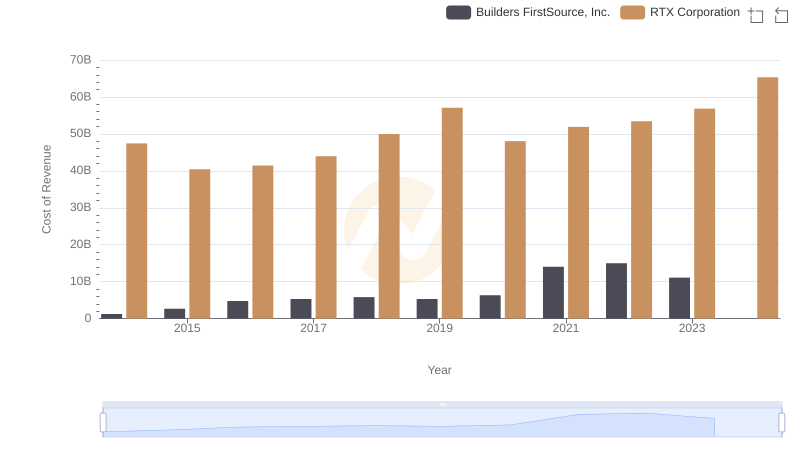Click the RTX Corporation bar for 2018
800x461 pixels.
tap(389, 226)
